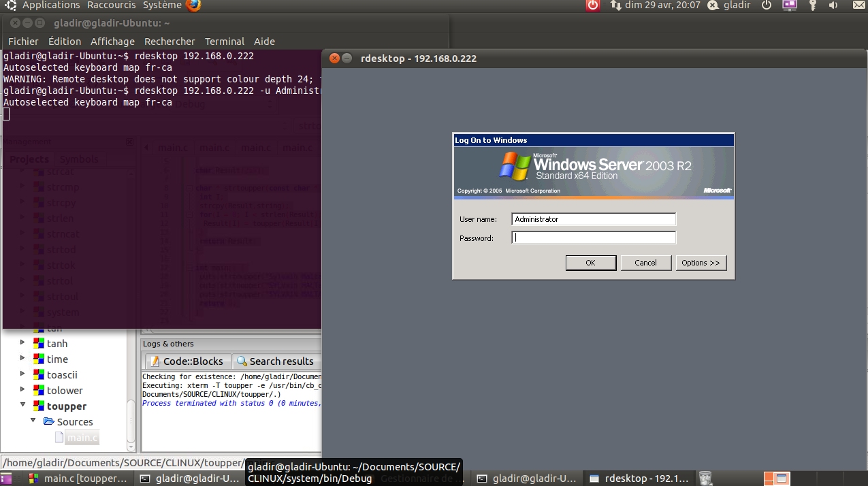
Task: Click the key icon in system tray
Action: [812, 5]
